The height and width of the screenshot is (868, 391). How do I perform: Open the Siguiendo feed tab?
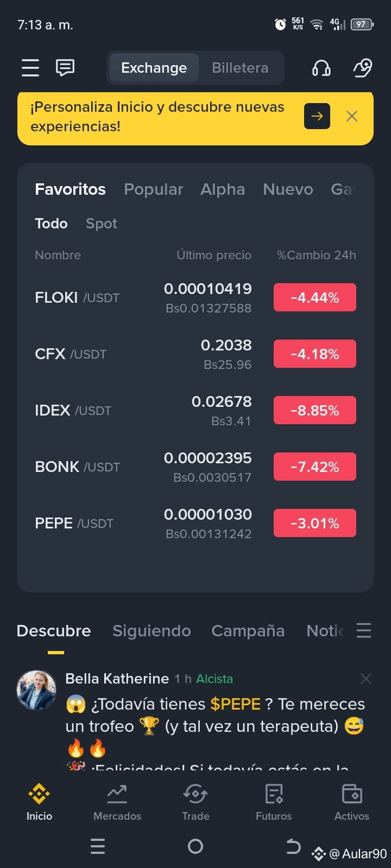[152, 631]
